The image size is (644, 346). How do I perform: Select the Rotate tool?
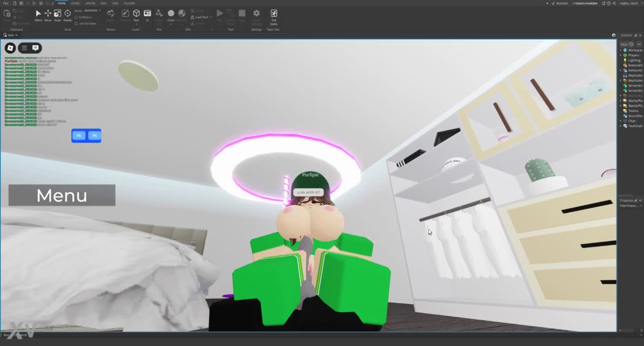(67, 14)
